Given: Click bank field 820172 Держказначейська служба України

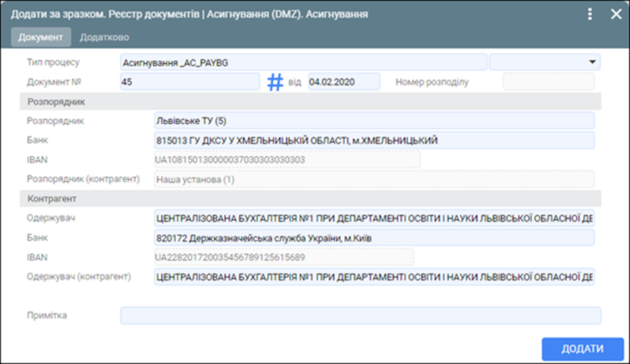Looking at the screenshot, I should (374, 238).
